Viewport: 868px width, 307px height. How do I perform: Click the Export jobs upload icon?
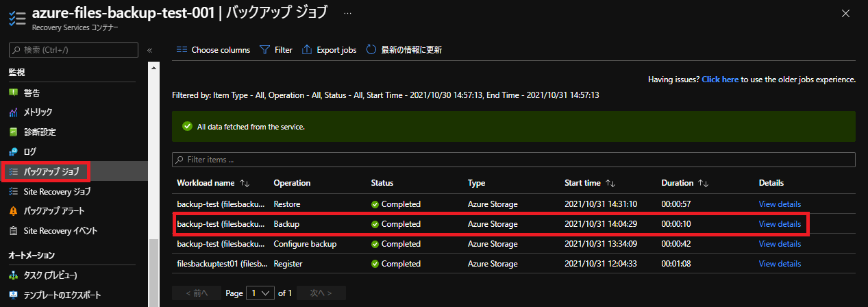pyautogui.click(x=307, y=49)
